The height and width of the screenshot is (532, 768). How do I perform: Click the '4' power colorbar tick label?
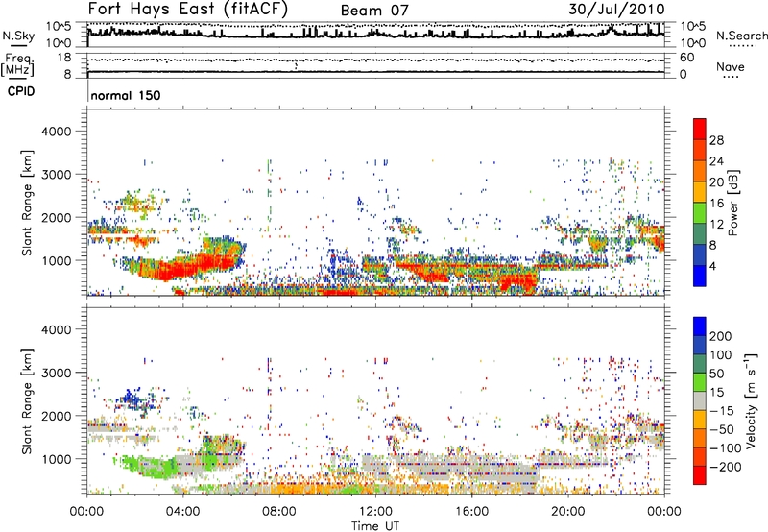point(712,266)
